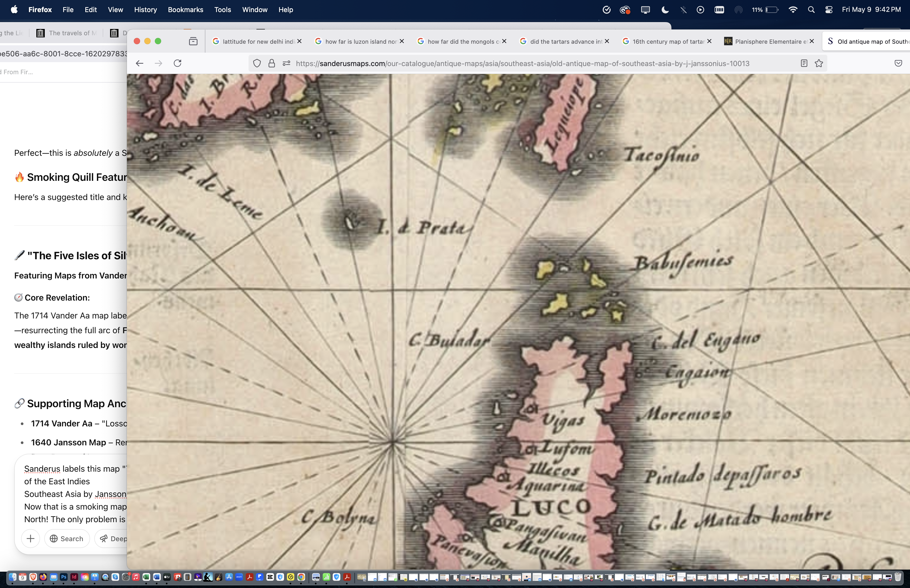Viewport: 910px width, 588px height.
Task: Close the 'how far is luzon island' tab
Action: [x=402, y=41]
